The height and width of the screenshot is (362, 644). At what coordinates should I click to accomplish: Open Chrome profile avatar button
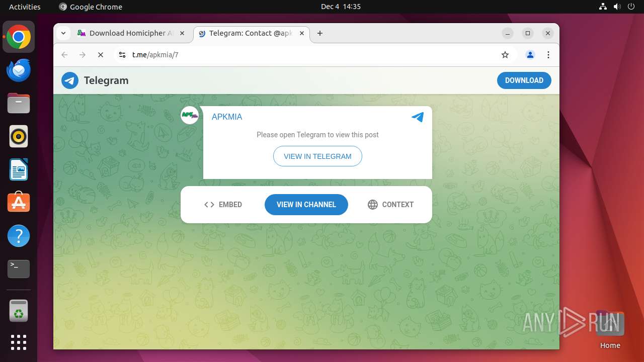click(x=530, y=55)
